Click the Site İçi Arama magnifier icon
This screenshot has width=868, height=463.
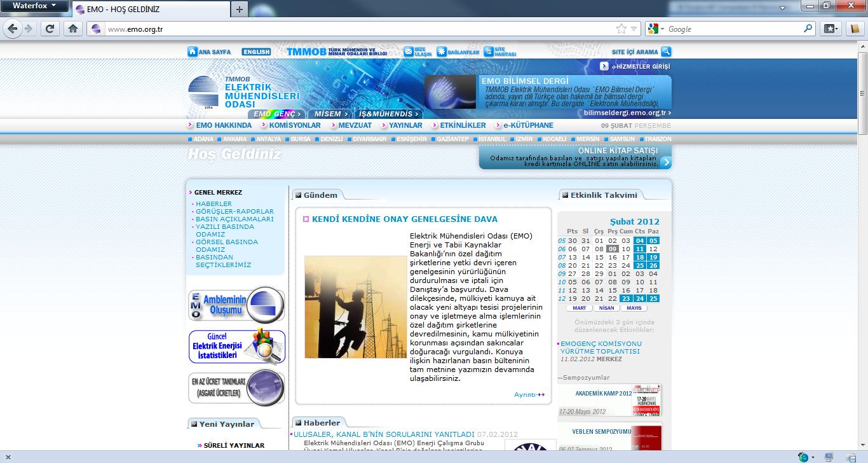click(666, 52)
